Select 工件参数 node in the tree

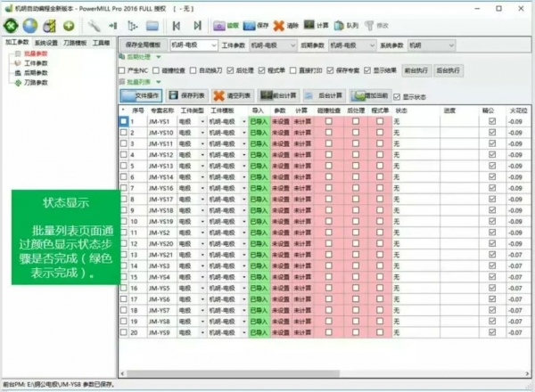click(x=36, y=63)
